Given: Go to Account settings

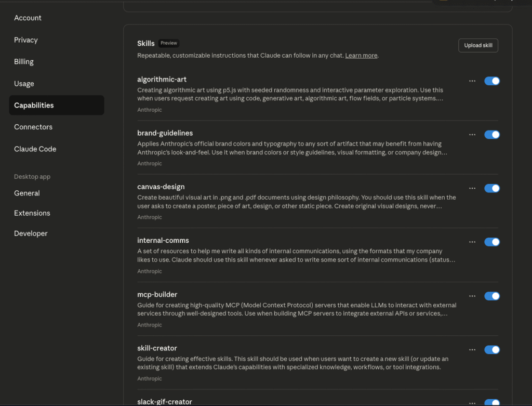Looking at the screenshot, I should point(28,18).
